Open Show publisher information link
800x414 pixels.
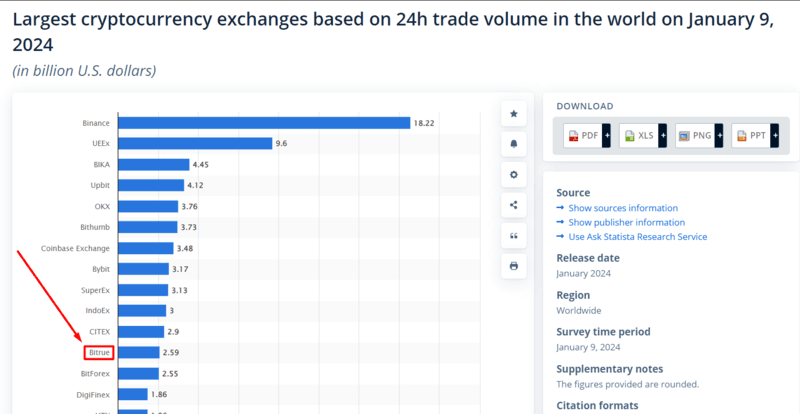tap(627, 222)
